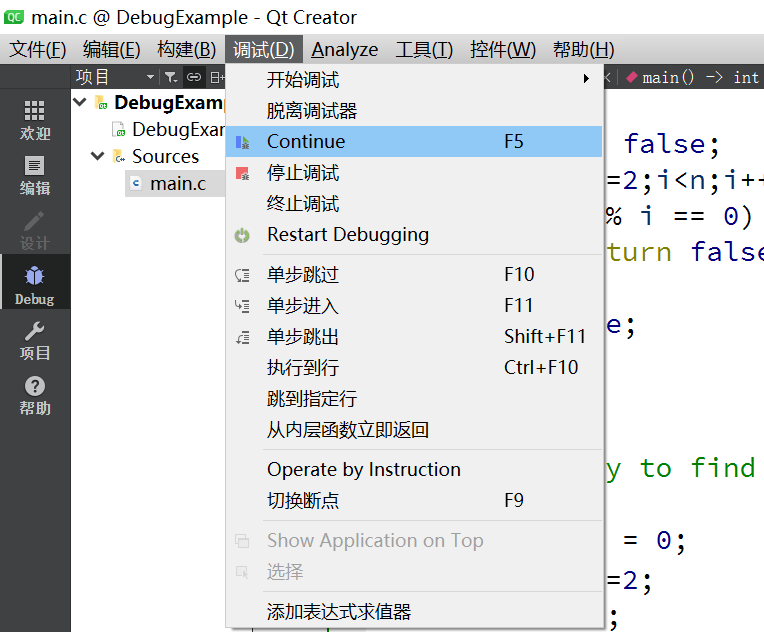Collapse the Sources folder node
The image size is (764, 632).
(97, 156)
